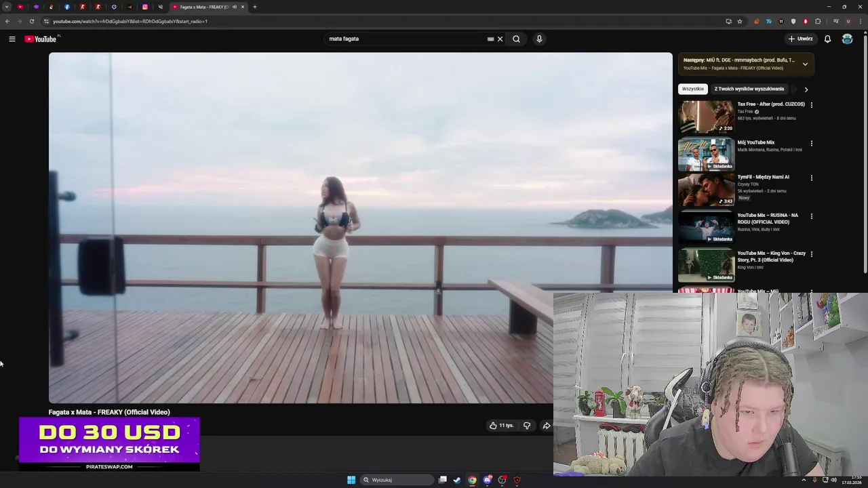Switch to the first YouTube tab
This screenshot has width=868, height=488.
[x=20, y=7]
